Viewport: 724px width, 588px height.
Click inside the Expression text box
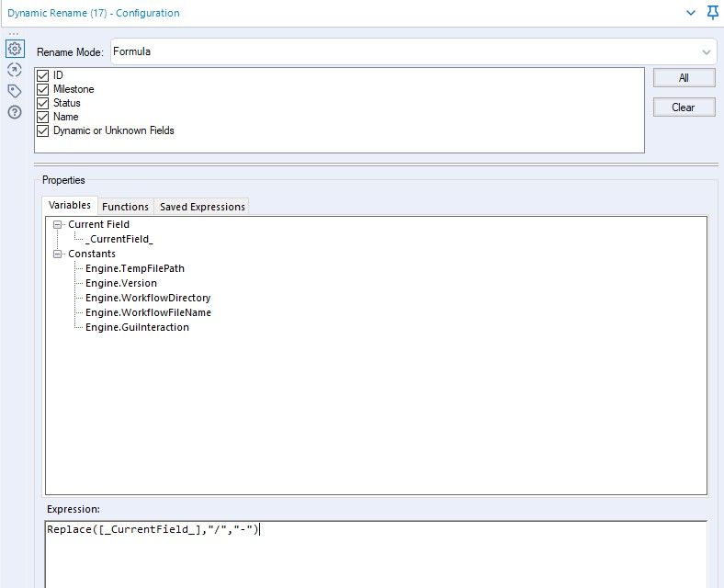[x=376, y=554]
